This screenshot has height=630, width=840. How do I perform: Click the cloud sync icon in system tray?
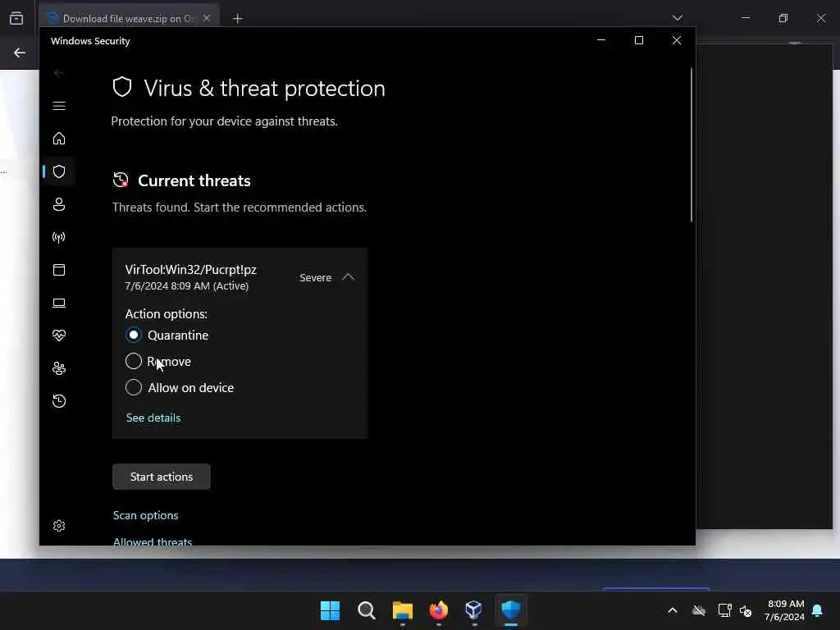click(699, 610)
